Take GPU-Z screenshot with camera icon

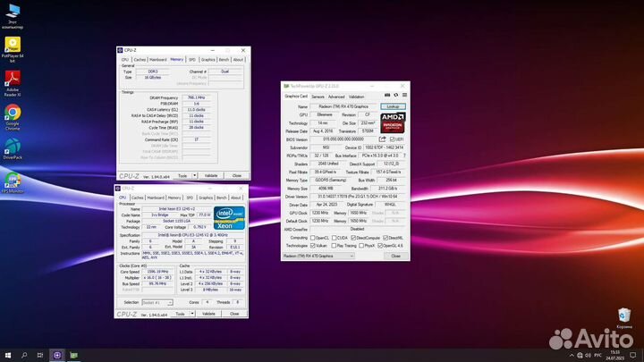click(387, 96)
